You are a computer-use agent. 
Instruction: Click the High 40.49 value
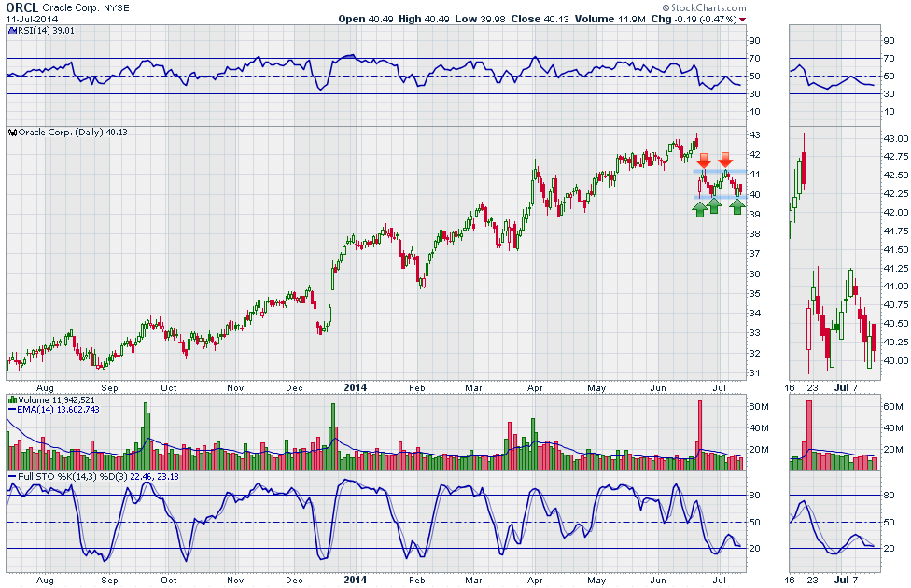click(424, 20)
